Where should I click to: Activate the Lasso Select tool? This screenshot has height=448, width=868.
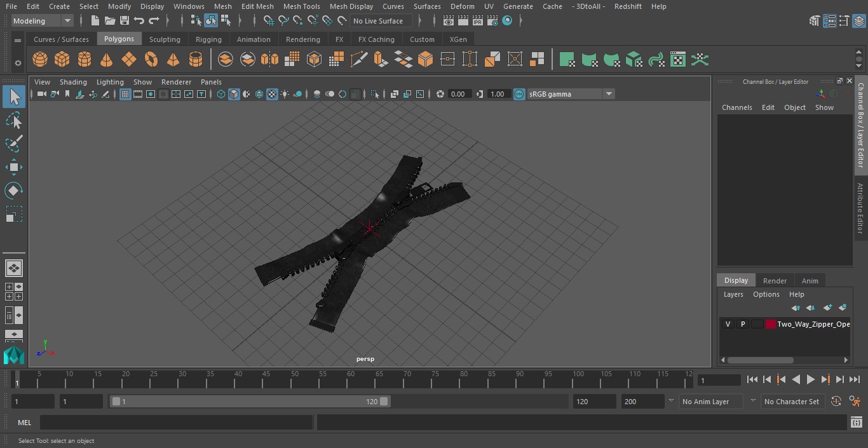click(14, 121)
